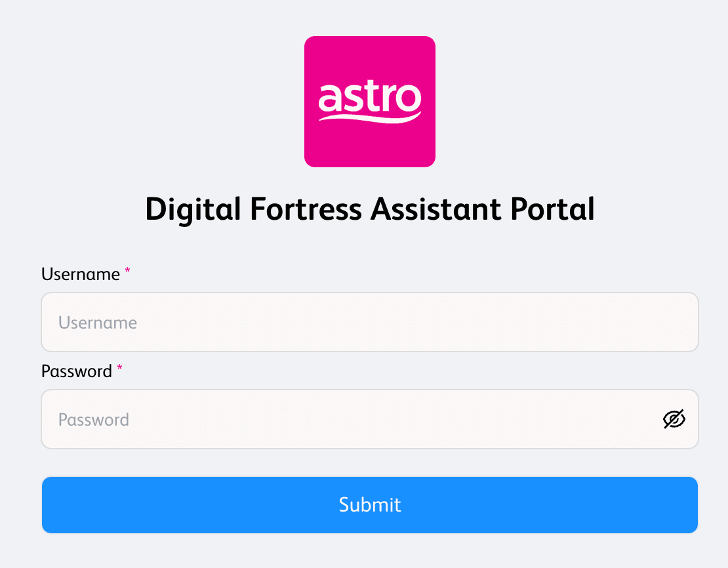728x568 pixels.
Task: Click the Password label text
Action: (75, 371)
